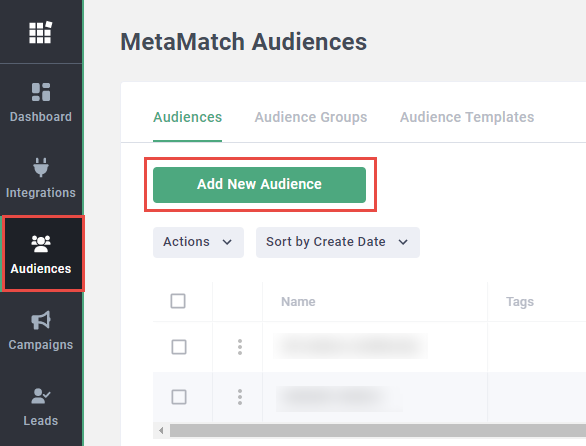Viewport: 586px width, 446px height.
Task: Click the Tags column header
Action: point(520,302)
